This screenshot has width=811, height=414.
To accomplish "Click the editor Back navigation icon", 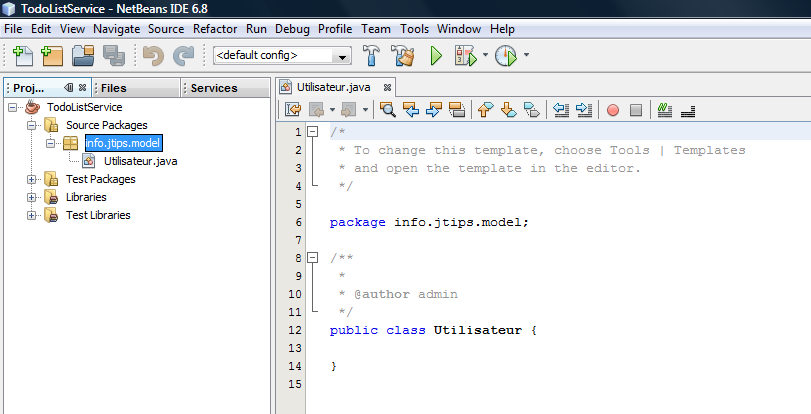I will pos(316,109).
